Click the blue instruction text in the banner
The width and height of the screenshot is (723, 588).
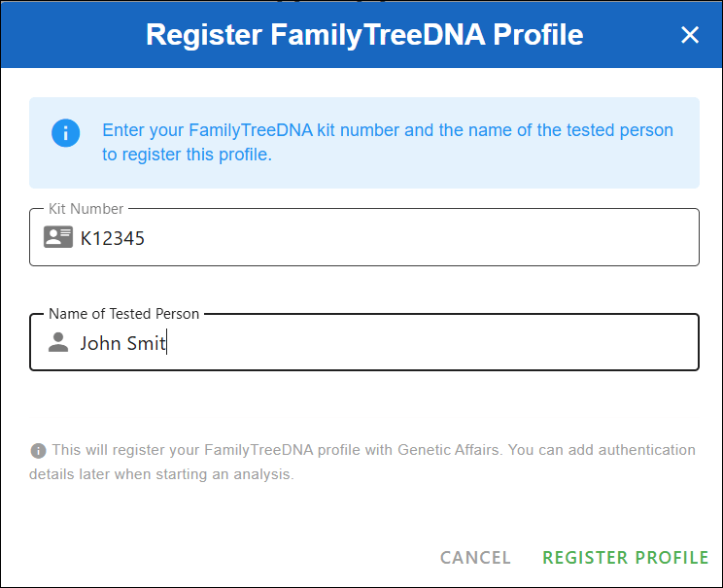pos(387,130)
